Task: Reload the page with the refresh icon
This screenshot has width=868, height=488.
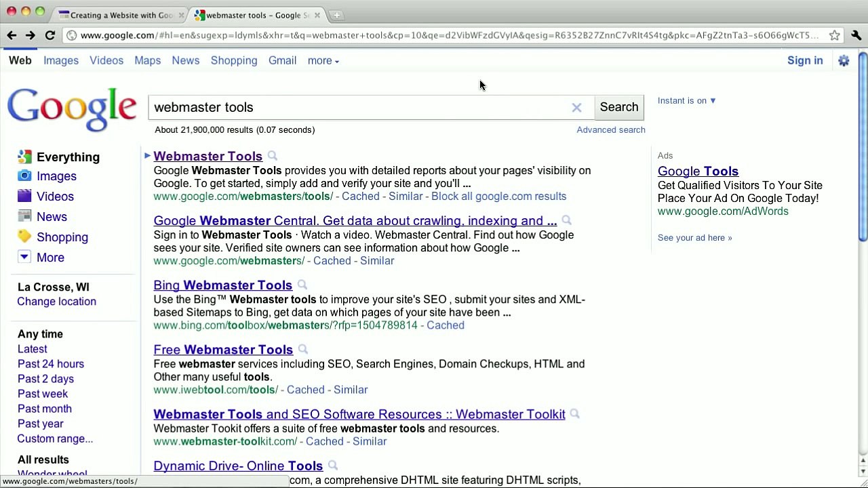Action: (50, 35)
